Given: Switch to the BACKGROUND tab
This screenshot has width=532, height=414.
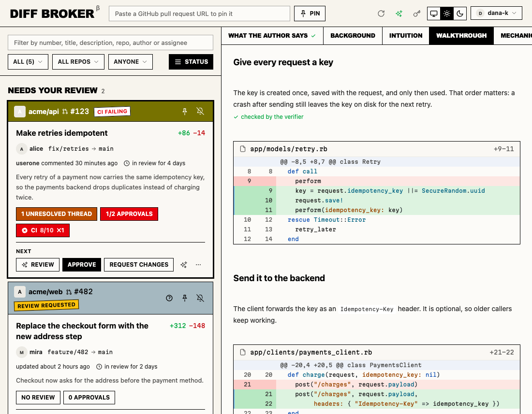Looking at the screenshot, I should pyautogui.click(x=353, y=36).
